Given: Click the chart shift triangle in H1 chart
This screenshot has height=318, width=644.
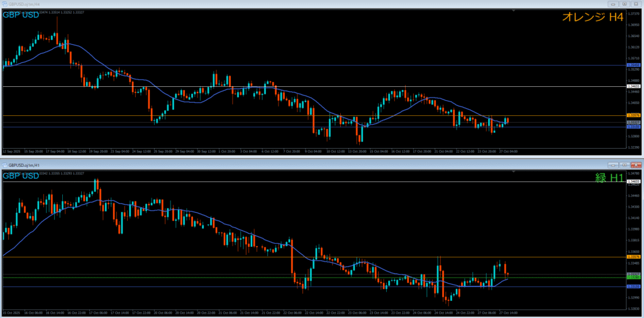Looking at the screenshot, I should tap(514, 172).
